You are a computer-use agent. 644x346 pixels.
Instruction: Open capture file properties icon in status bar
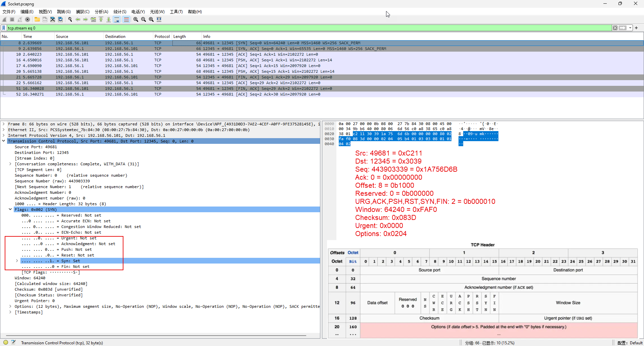pyautogui.click(x=13, y=342)
